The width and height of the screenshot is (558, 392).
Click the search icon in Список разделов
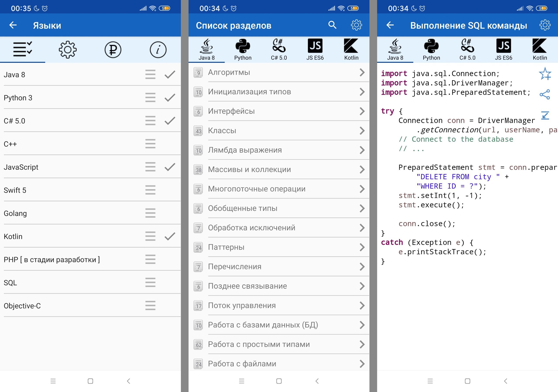pos(332,25)
